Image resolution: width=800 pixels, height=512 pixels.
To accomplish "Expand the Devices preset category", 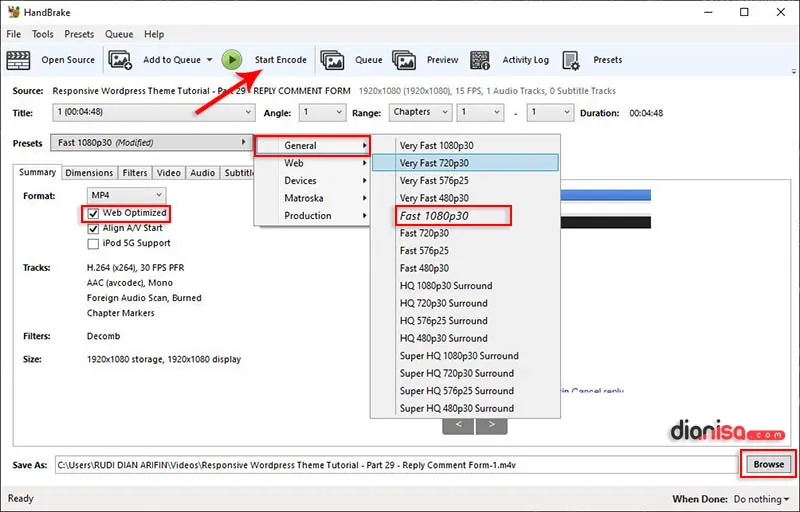I will pos(312,181).
